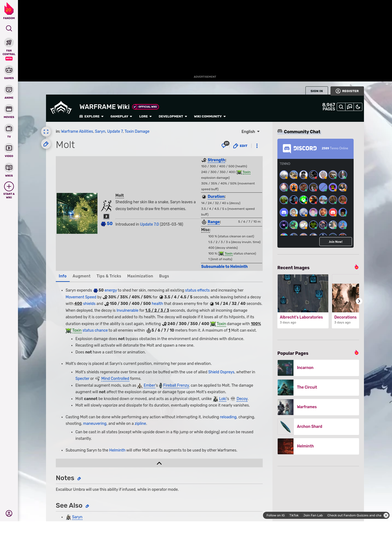This screenshot has height=545, width=392.
Task: Open Albrecht's Laboratories recent image
Action: 303,301
